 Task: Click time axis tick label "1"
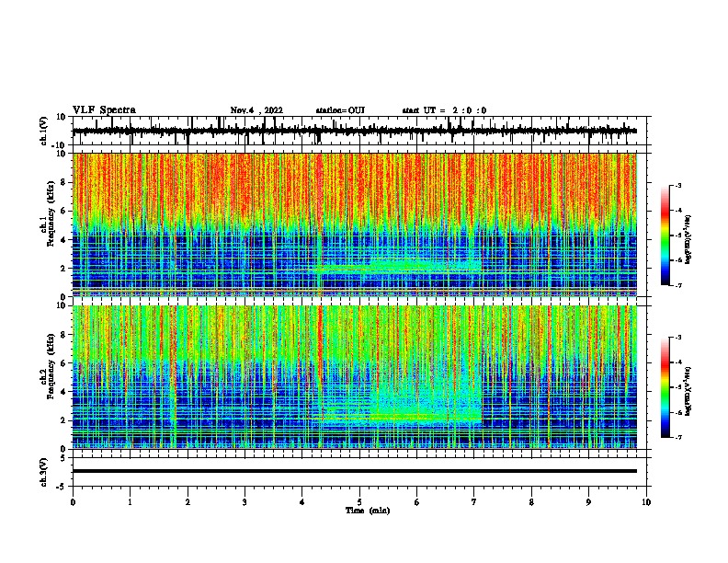click(x=130, y=502)
